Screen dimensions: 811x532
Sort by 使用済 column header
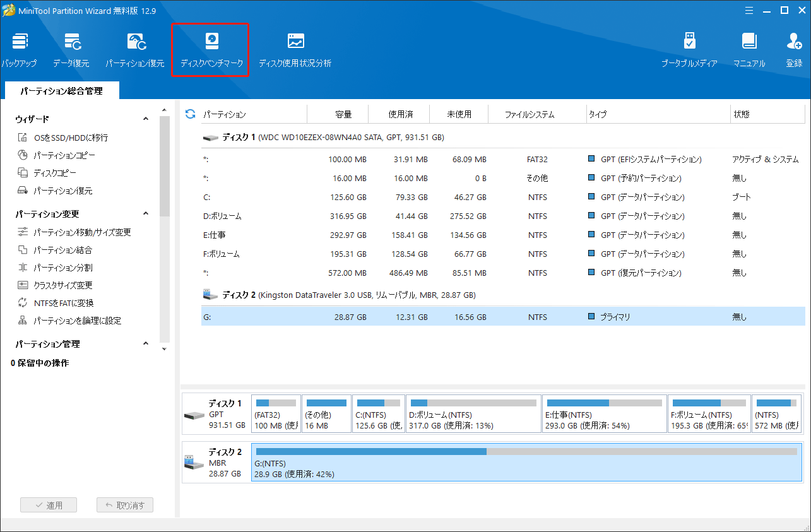pos(400,114)
